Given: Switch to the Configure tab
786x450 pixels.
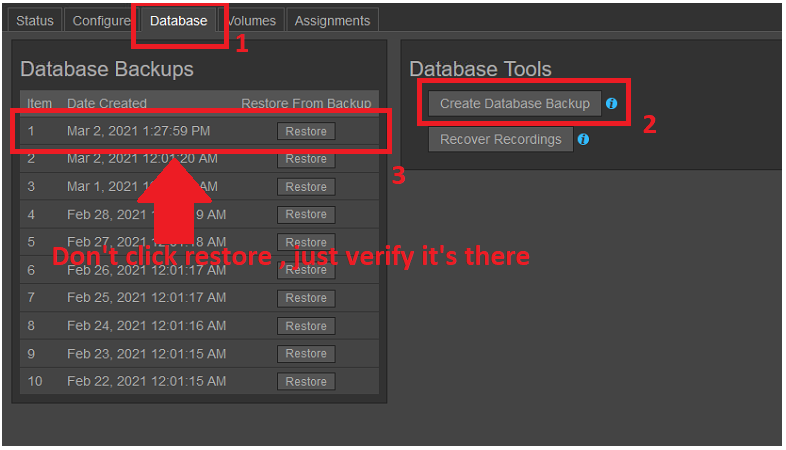Looking at the screenshot, I should (101, 20).
